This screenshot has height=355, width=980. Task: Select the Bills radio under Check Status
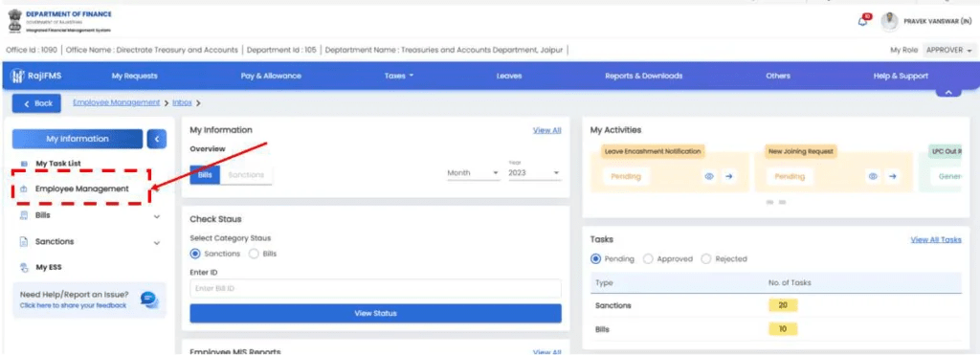(x=253, y=254)
